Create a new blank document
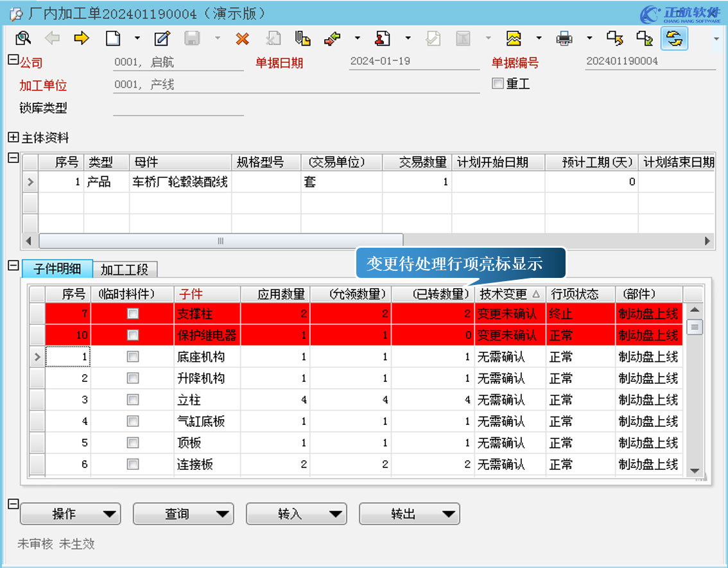This screenshot has height=568, width=728. 112,38
